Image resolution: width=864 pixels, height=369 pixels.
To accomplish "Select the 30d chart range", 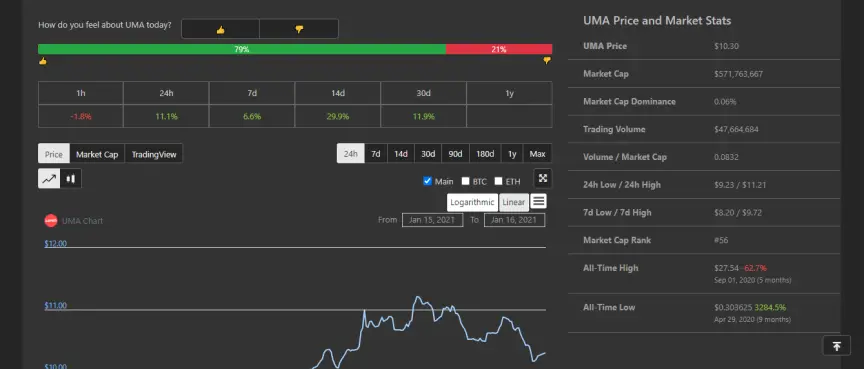I will pos(428,154).
